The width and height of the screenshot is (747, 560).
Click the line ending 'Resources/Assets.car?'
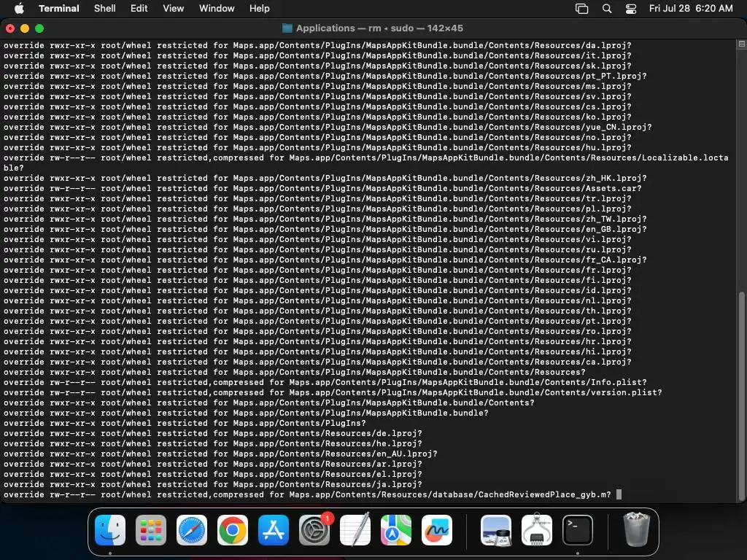tap(322, 189)
